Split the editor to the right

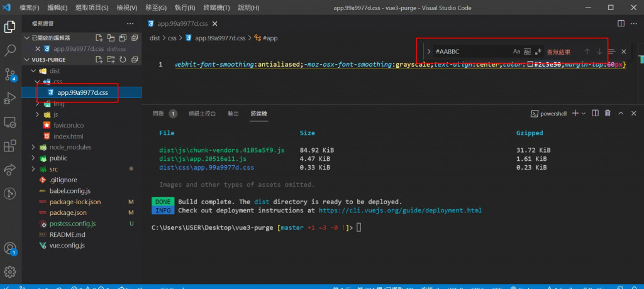point(621,24)
